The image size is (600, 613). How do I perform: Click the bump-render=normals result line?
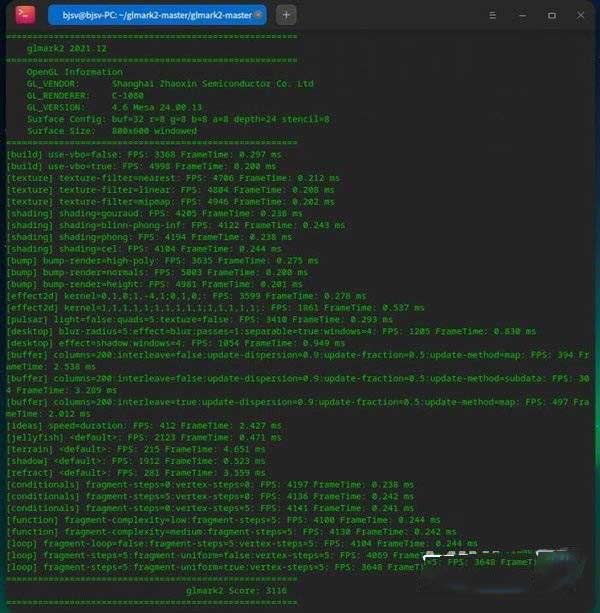(157, 272)
